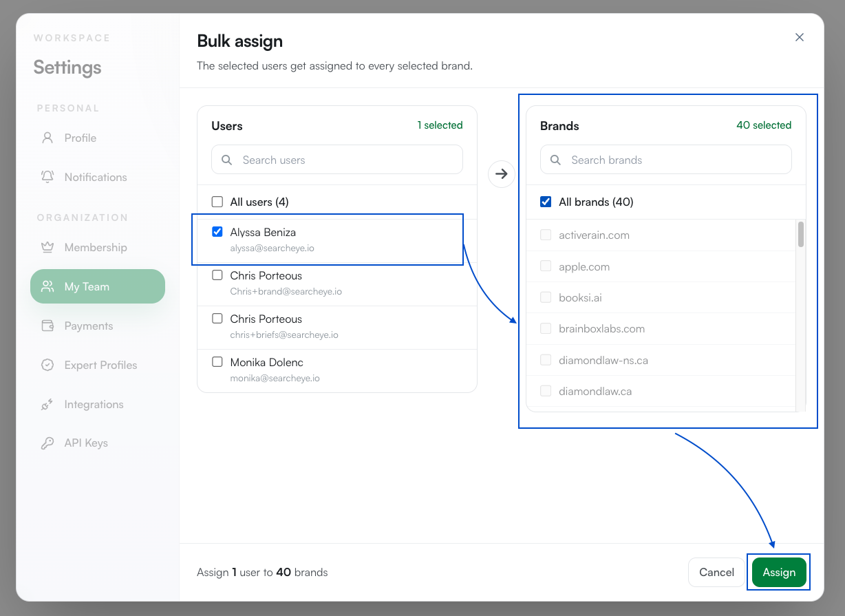
Task: Toggle the diamondlaw-ns.ca checkbox
Action: (x=546, y=360)
